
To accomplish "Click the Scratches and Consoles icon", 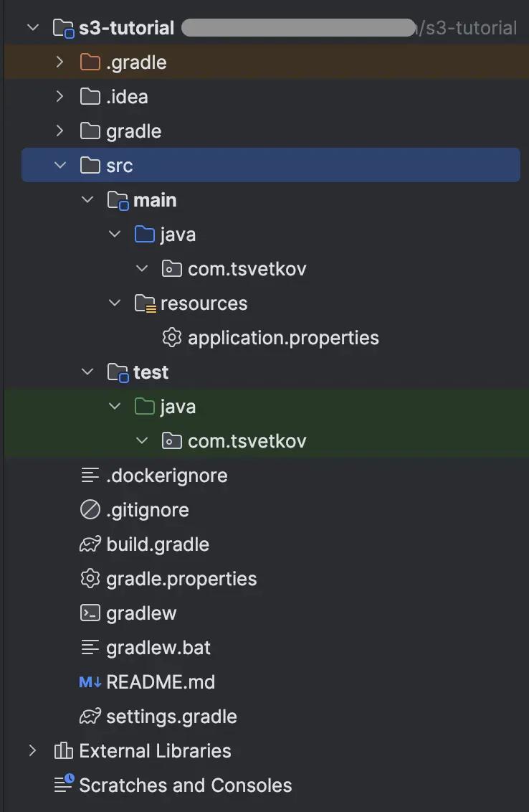I will coord(65,784).
